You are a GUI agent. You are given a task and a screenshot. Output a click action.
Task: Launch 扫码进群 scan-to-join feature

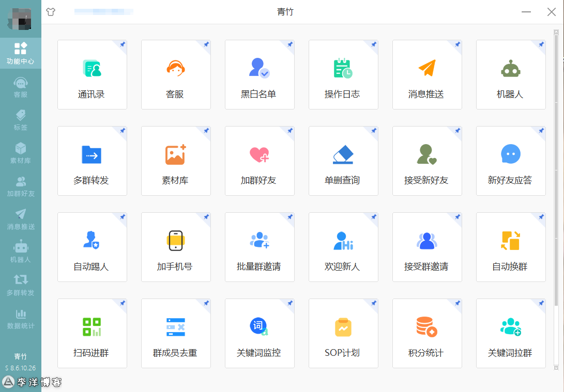[x=92, y=333]
